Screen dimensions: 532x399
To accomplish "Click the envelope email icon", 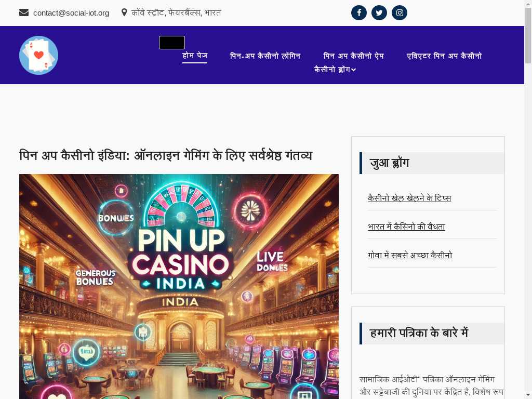I will pos(24,12).
